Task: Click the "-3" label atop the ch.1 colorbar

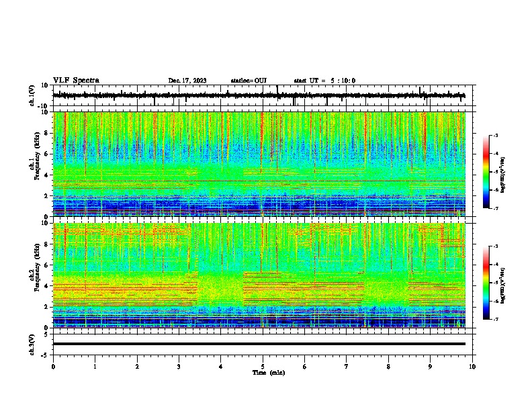Action: coord(495,135)
